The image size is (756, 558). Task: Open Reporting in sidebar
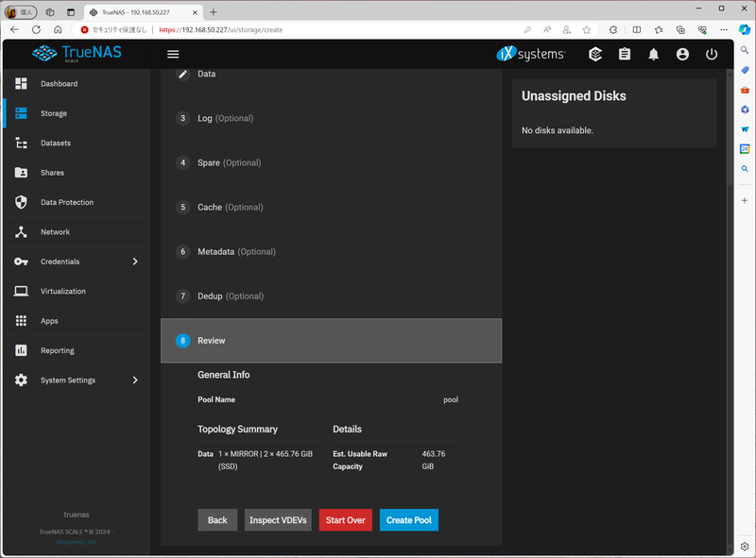click(x=77, y=350)
